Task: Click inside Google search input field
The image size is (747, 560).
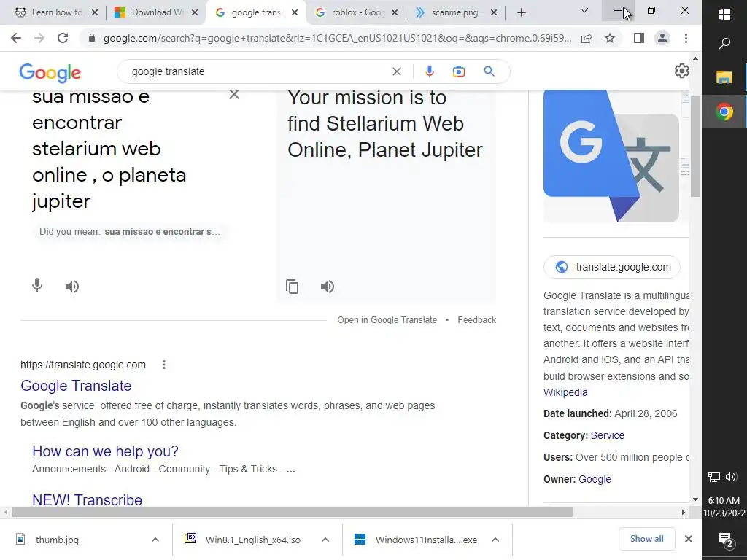Action: click(x=258, y=71)
